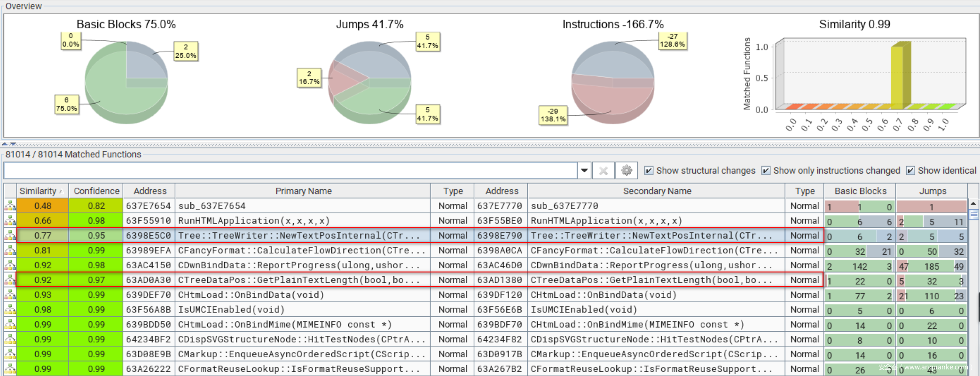The height and width of the screenshot is (376, 980).
Task: Click scrollbar up arrow in functions table
Action: (973, 203)
